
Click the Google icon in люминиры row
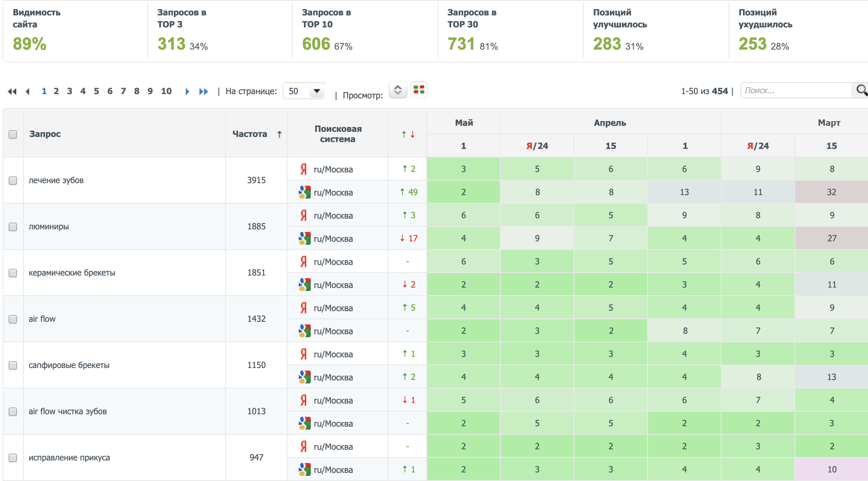pyautogui.click(x=304, y=238)
